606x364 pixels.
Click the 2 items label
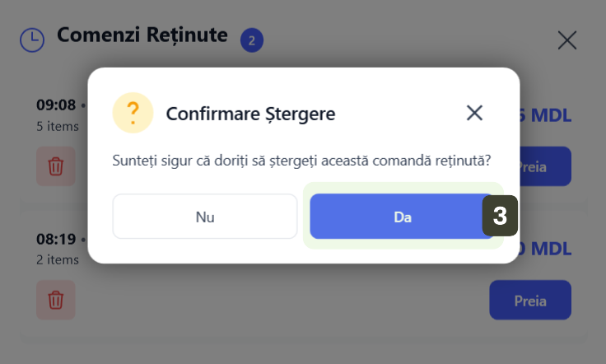58,259
